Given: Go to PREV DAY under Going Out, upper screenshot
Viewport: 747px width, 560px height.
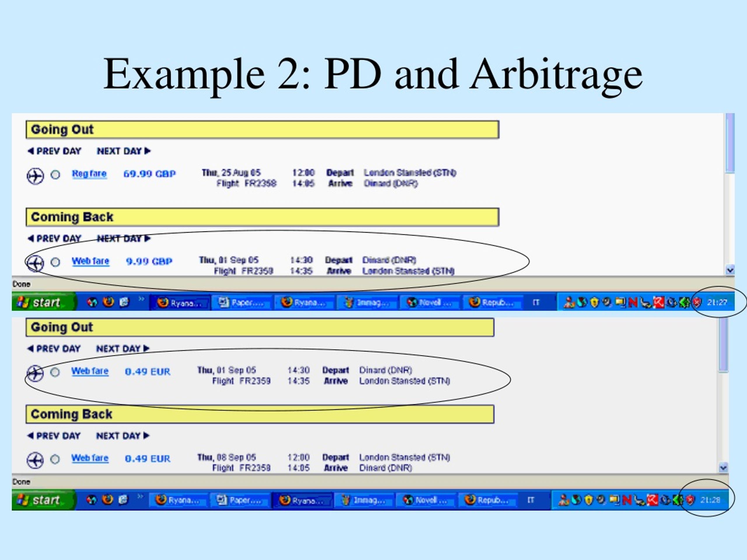Looking at the screenshot, I should click(x=54, y=151).
